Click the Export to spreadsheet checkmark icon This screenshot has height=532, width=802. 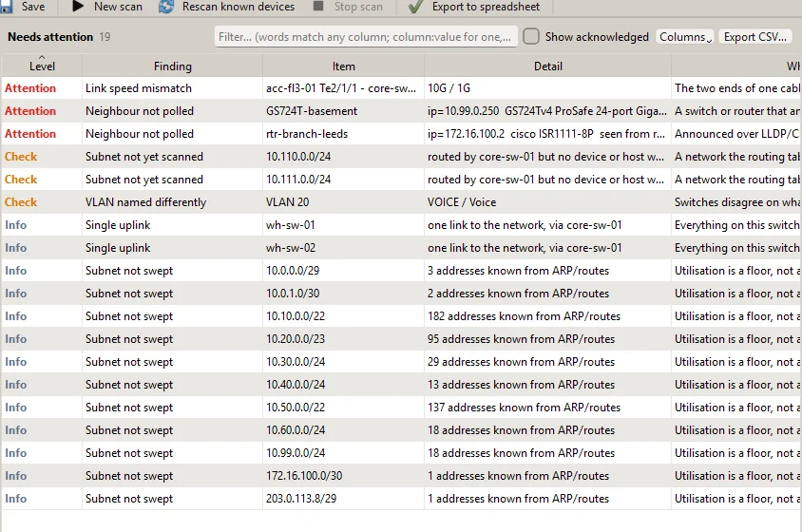click(x=415, y=6)
